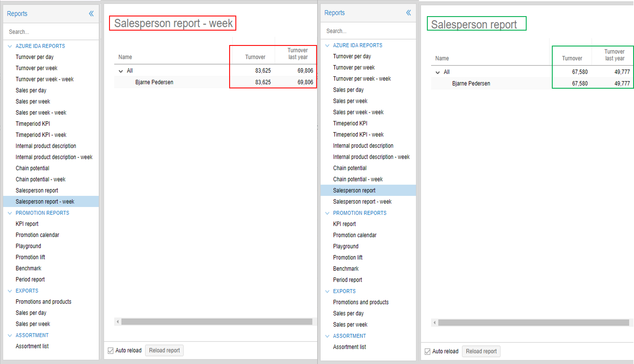Viewport: 634px width, 364px height.
Task: Open Turnover per day in left panel
Action: [x=35, y=57]
